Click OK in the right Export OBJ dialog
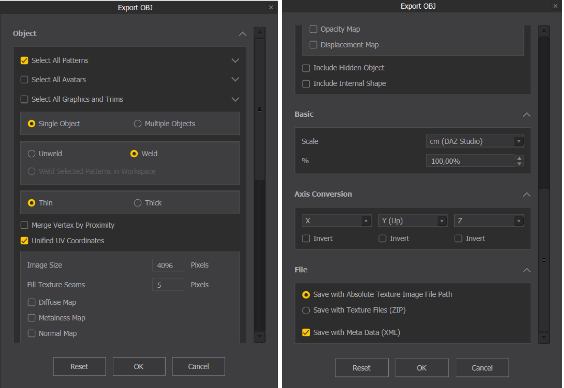Screen dimensions: 564x388 tap(422, 368)
